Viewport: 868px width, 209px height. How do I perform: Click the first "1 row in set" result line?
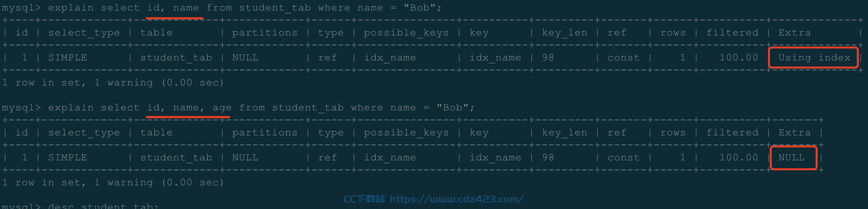113,83
